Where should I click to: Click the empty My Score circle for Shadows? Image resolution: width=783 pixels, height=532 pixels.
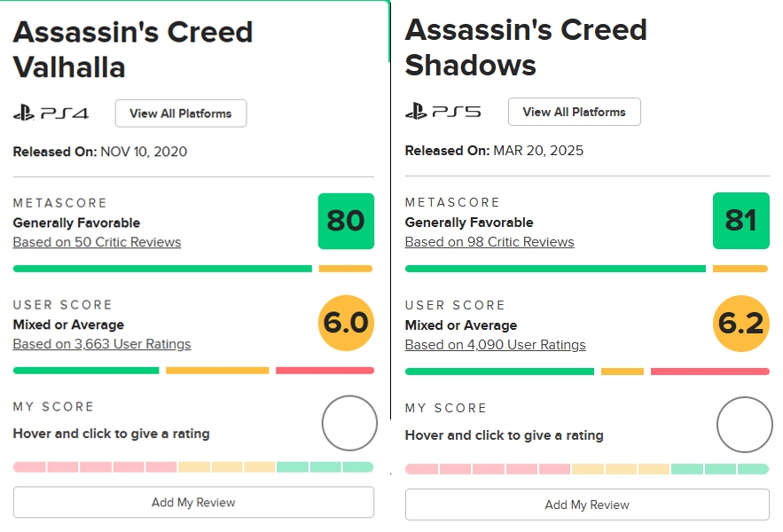coord(744,425)
